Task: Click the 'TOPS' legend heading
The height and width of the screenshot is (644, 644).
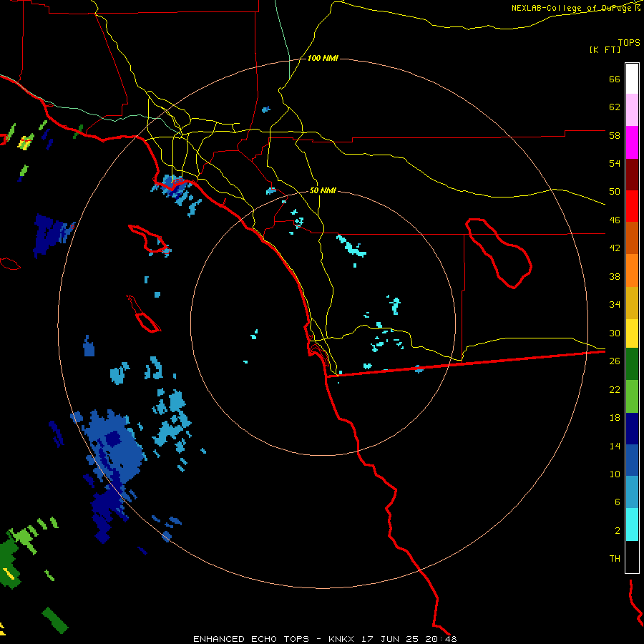Action: 629,43
